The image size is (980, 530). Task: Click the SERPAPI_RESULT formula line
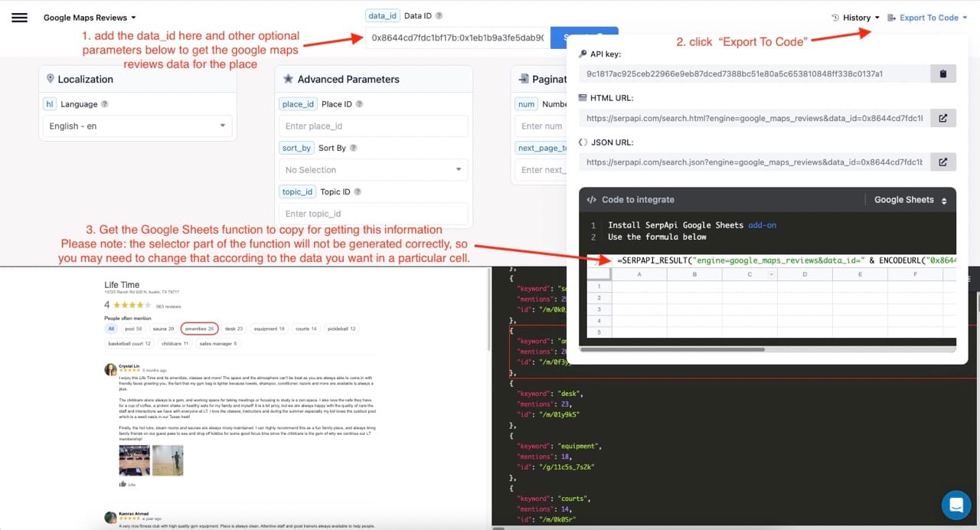tap(786, 260)
